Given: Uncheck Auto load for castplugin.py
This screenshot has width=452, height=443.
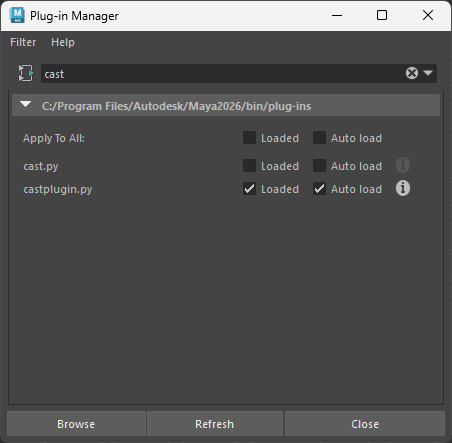Looking at the screenshot, I should click(319, 189).
